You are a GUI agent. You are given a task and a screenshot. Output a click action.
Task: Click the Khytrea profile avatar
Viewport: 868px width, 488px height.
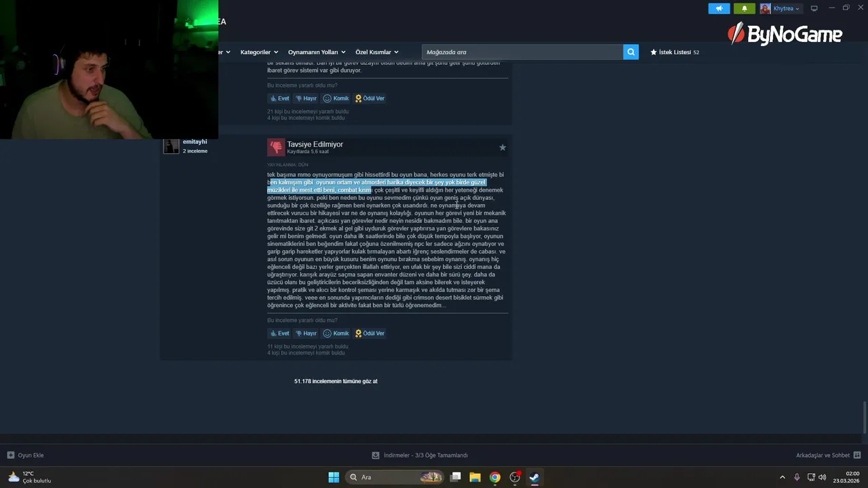tap(766, 8)
